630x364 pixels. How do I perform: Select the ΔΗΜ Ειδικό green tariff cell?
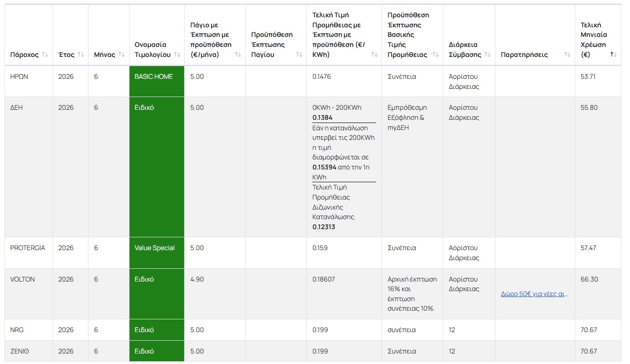pyautogui.click(x=157, y=167)
